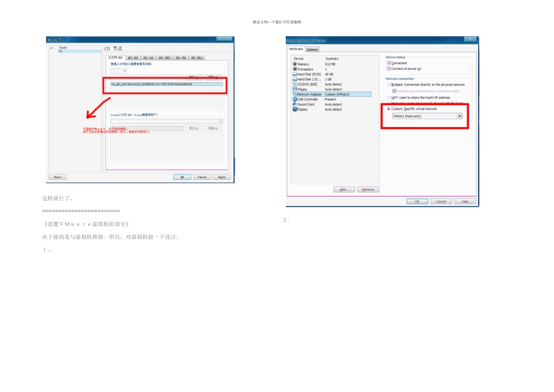Viewport: 554px width, 392px height.
Task: Click the Summary column header
Action: 332,59
